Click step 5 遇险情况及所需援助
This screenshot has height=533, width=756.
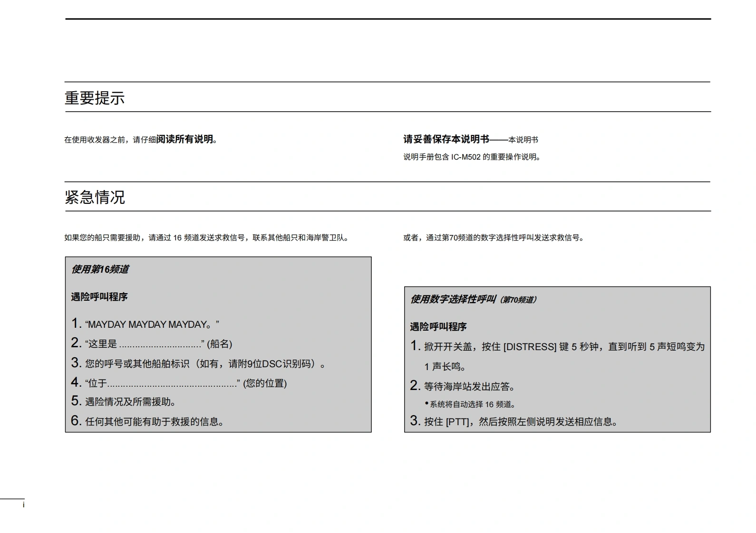pyautogui.click(x=130, y=402)
